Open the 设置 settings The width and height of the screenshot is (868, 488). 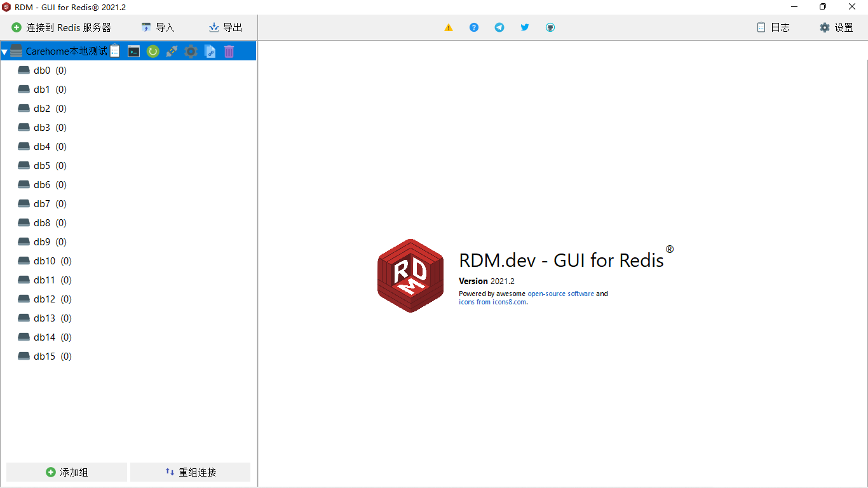tap(836, 27)
